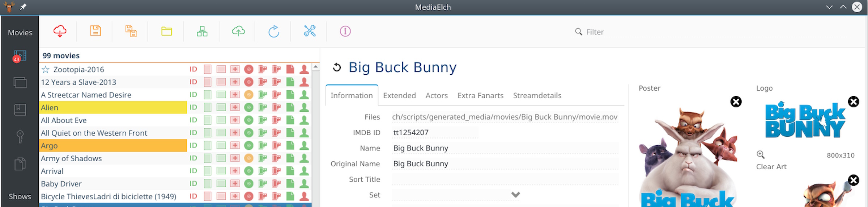Remove the Poster image with its X button
Viewport: 868px width, 207px height.
(736, 102)
